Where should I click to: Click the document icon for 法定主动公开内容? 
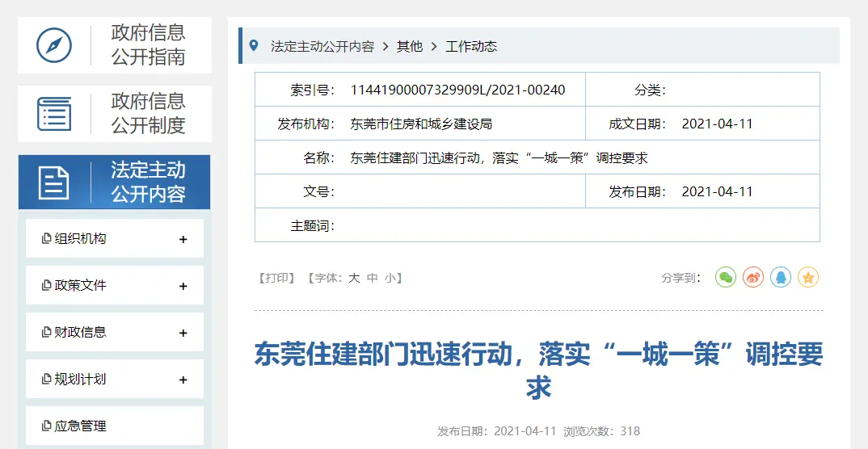click(x=53, y=183)
